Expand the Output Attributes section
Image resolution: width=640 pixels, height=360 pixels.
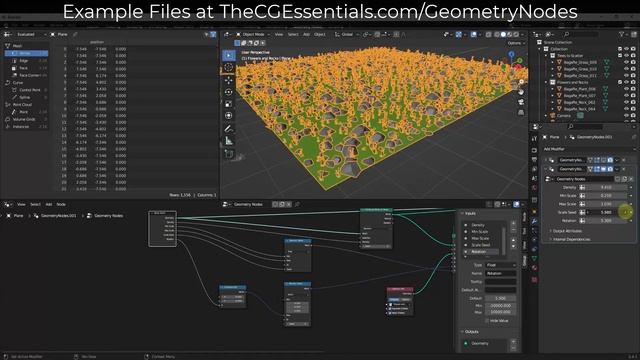[567, 231]
